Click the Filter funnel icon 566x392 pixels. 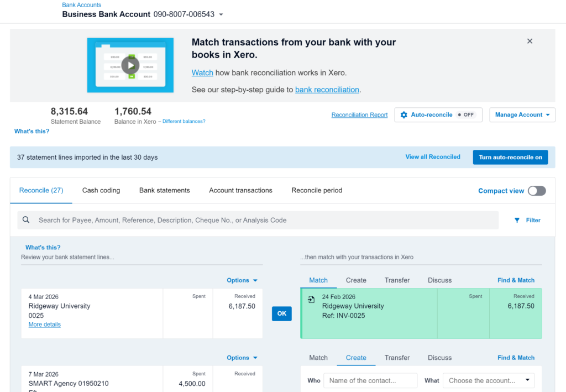517,220
